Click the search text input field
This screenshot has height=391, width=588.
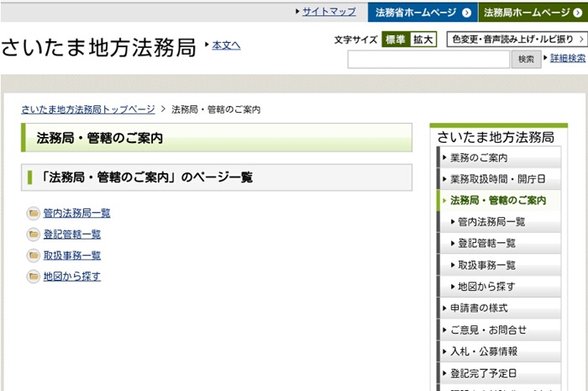point(428,60)
